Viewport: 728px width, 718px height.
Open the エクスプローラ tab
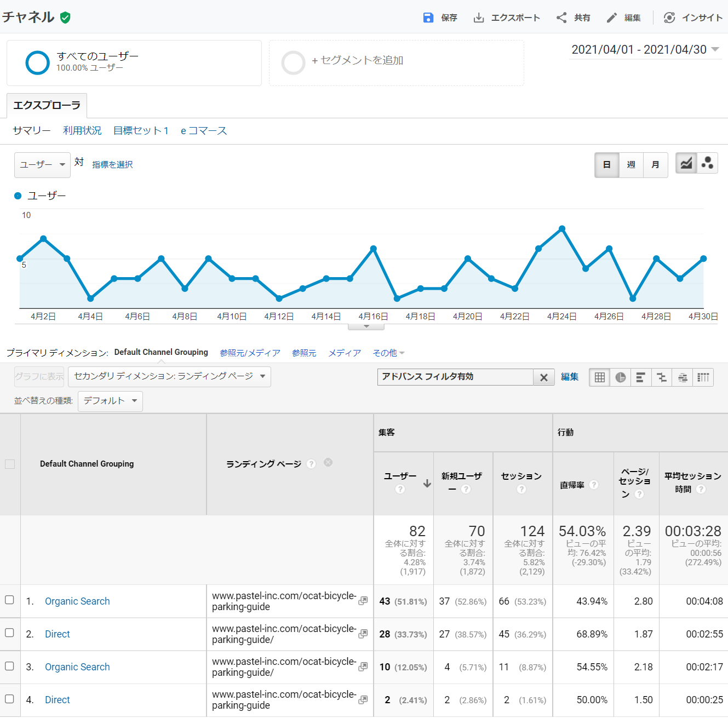click(47, 106)
